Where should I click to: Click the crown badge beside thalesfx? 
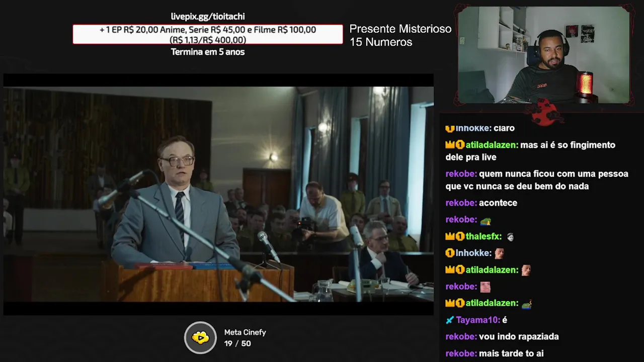(450, 236)
